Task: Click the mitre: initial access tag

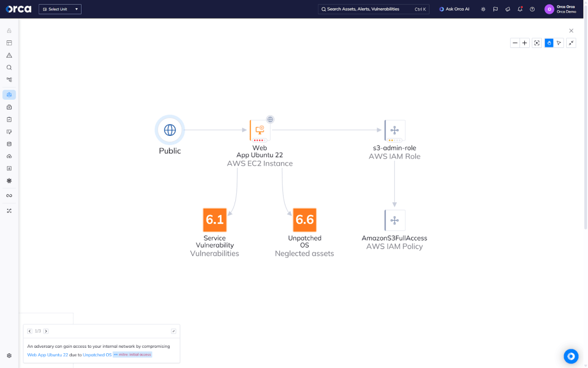Action: click(x=132, y=354)
